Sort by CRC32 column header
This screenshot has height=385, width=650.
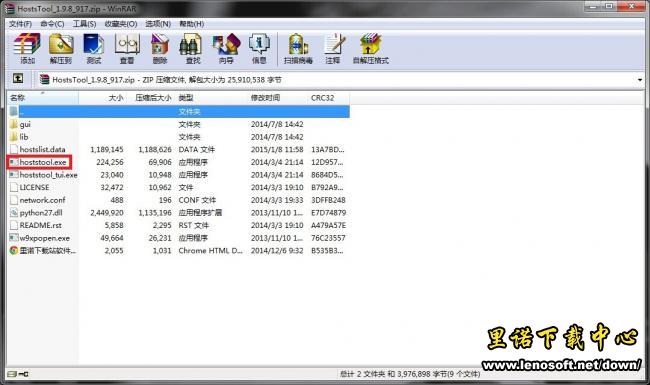pos(329,98)
